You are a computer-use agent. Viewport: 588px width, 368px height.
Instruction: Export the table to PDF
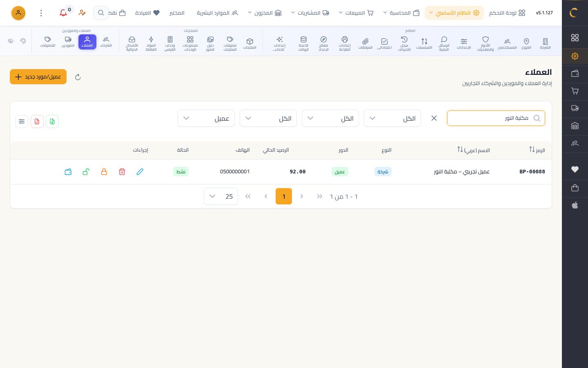[37, 121]
